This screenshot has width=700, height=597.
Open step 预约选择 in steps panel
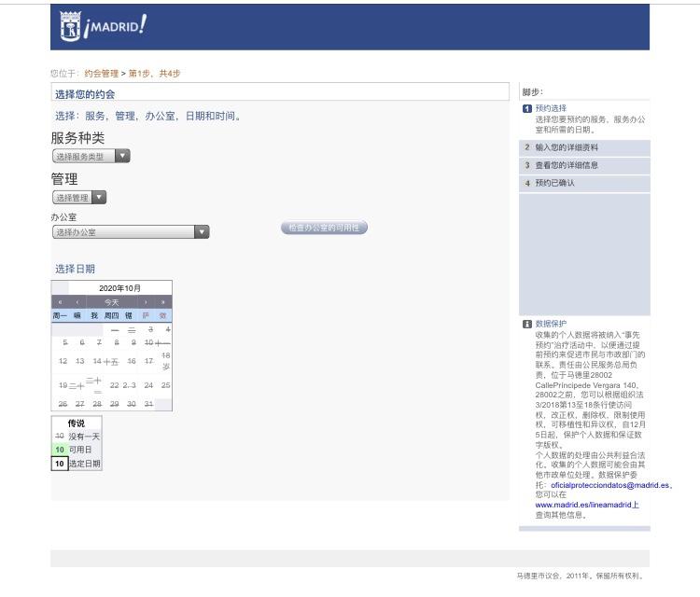tap(551, 108)
